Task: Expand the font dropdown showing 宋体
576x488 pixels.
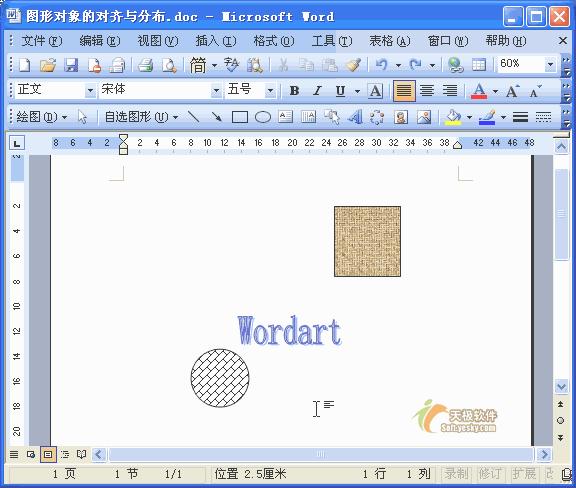Action: (216, 90)
